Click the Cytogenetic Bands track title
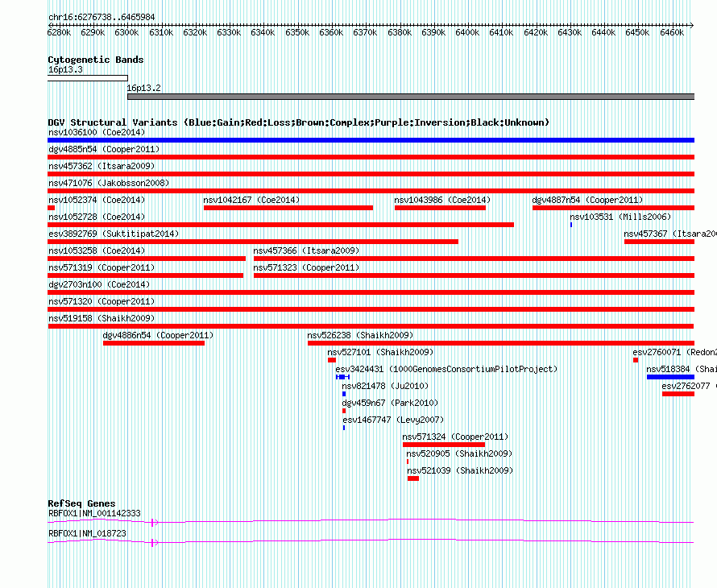The height and width of the screenshot is (588, 717). point(96,60)
